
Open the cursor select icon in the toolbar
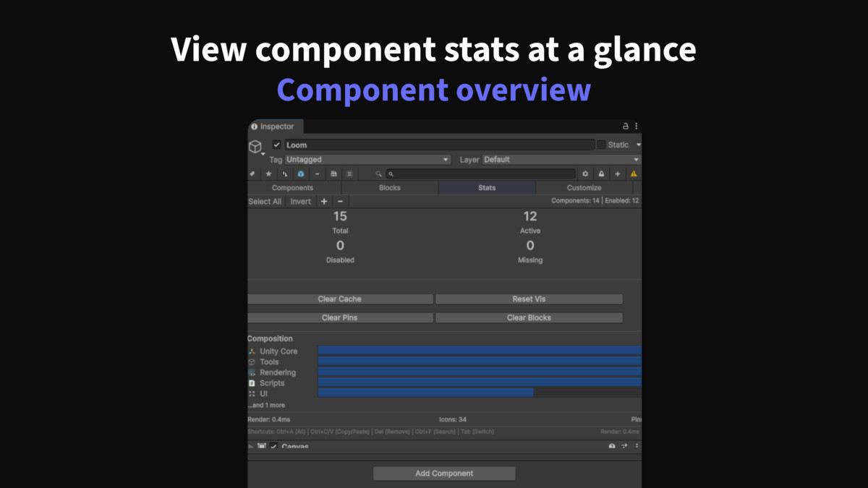point(285,174)
